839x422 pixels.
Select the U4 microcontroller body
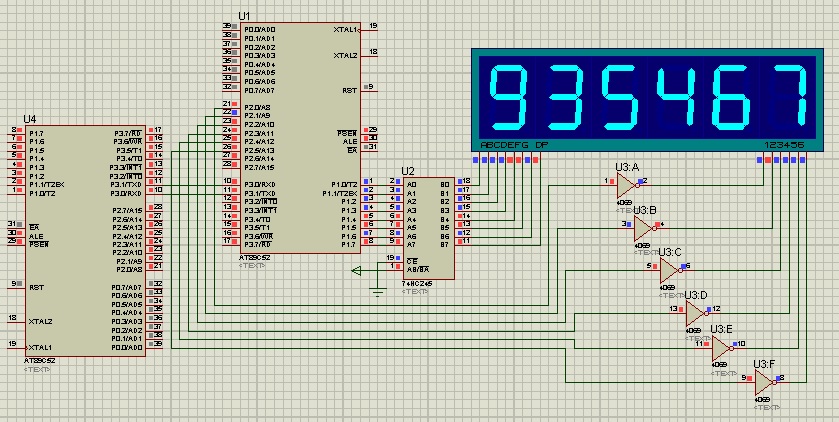click(x=85, y=241)
